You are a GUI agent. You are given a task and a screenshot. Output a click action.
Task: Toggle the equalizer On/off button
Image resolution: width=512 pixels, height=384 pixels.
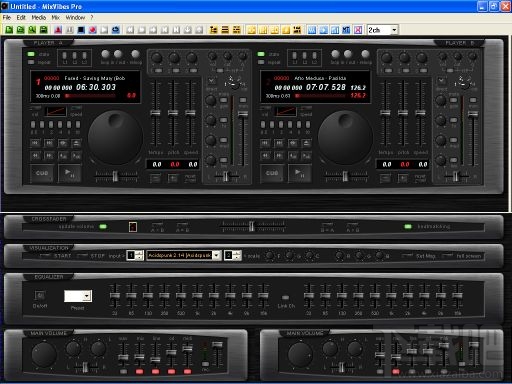tap(40, 295)
